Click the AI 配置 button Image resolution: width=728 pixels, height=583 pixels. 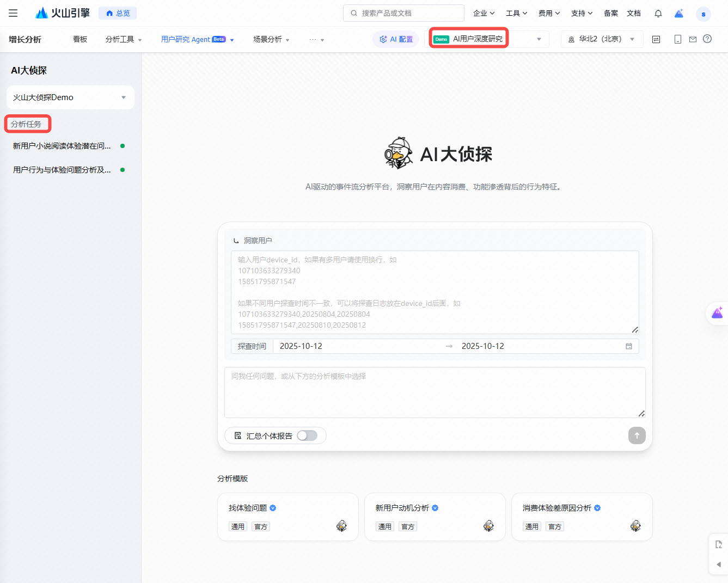[x=396, y=39]
